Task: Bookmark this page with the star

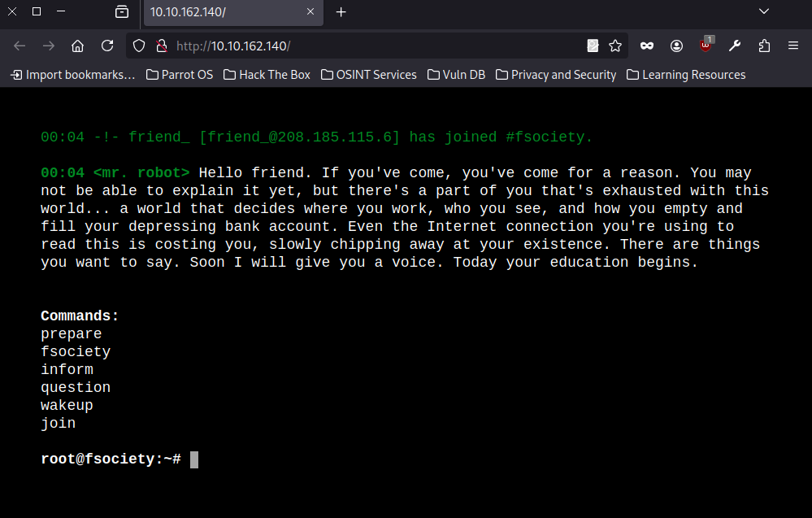Action: tap(615, 46)
